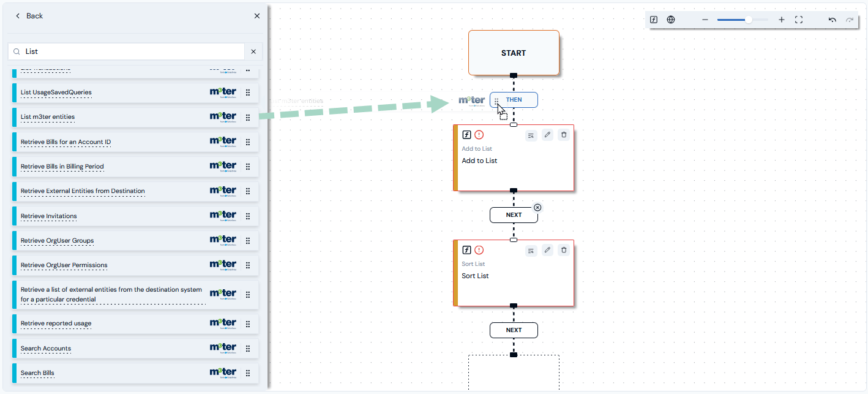Click the empty dotted placeholder node
This screenshot has width=868, height=394.
(514, 373)
